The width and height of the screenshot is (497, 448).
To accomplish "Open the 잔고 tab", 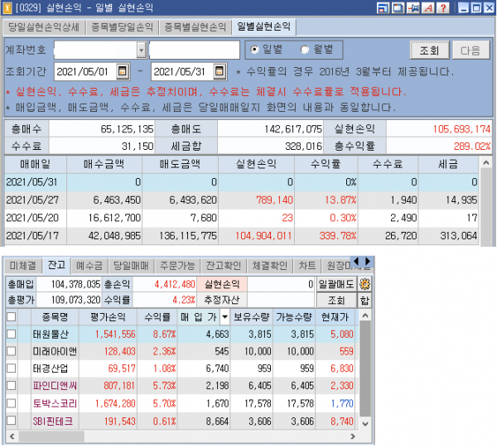I will 56,265.
